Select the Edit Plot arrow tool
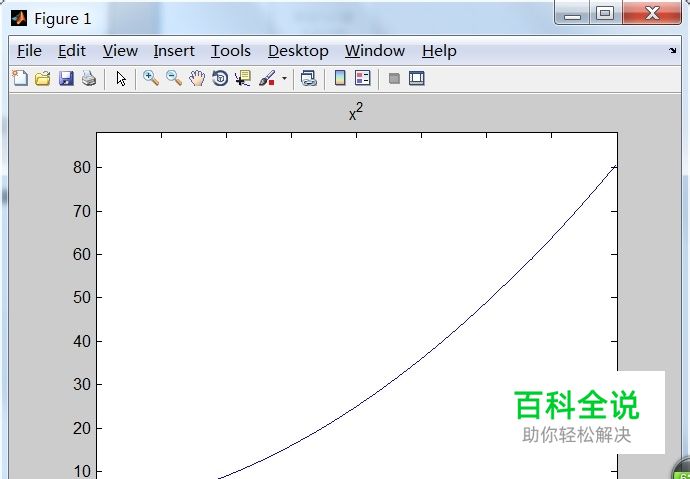Viewport: 690px width, 479px height. pos(121,79)
